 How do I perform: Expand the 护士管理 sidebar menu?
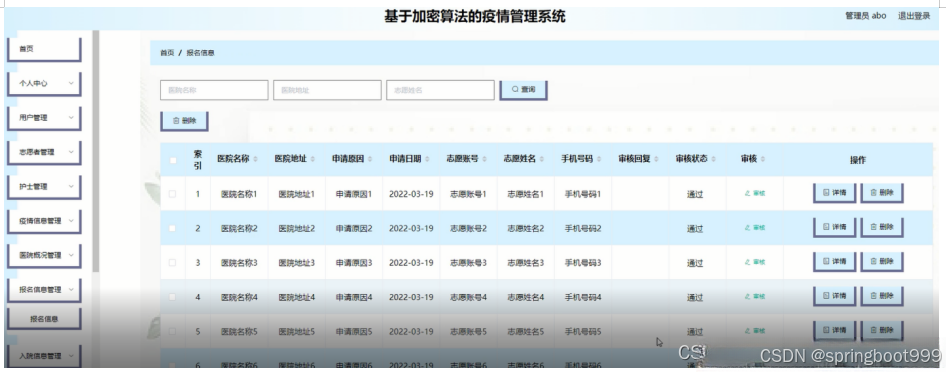(44, 187)
